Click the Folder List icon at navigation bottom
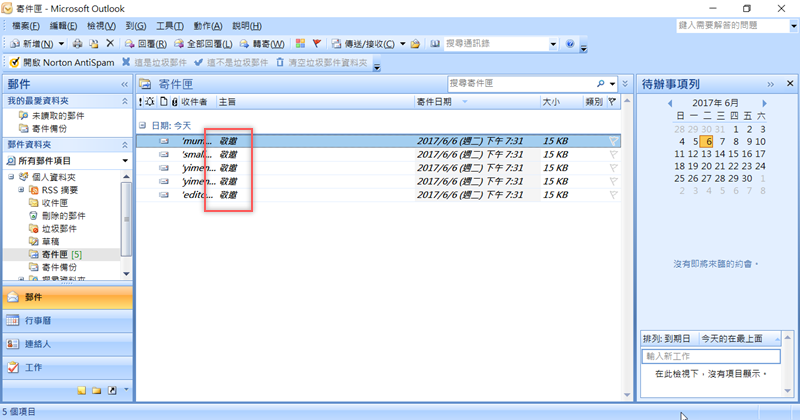Viewport: 800px width, 420px height. coord(96,390)
